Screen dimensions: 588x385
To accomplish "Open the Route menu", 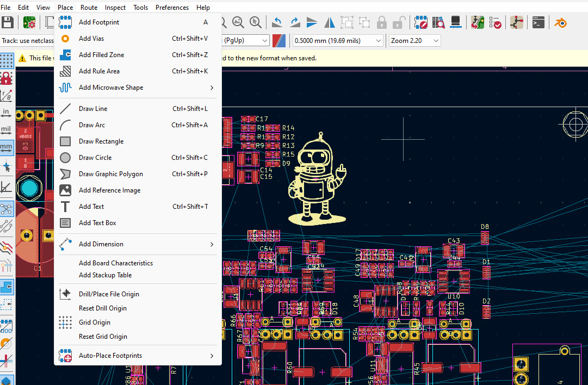I will point(89,8).
